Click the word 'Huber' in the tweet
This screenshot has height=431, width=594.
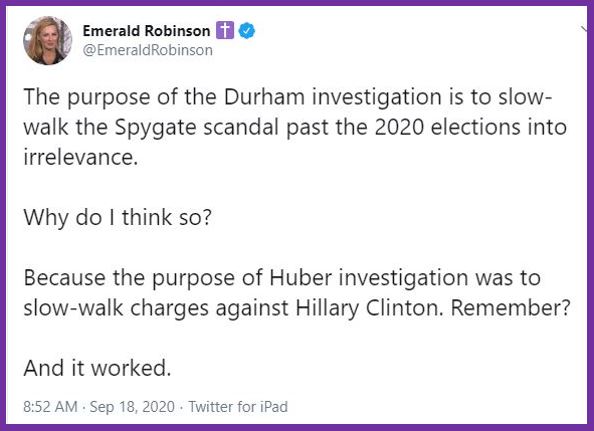301,278
